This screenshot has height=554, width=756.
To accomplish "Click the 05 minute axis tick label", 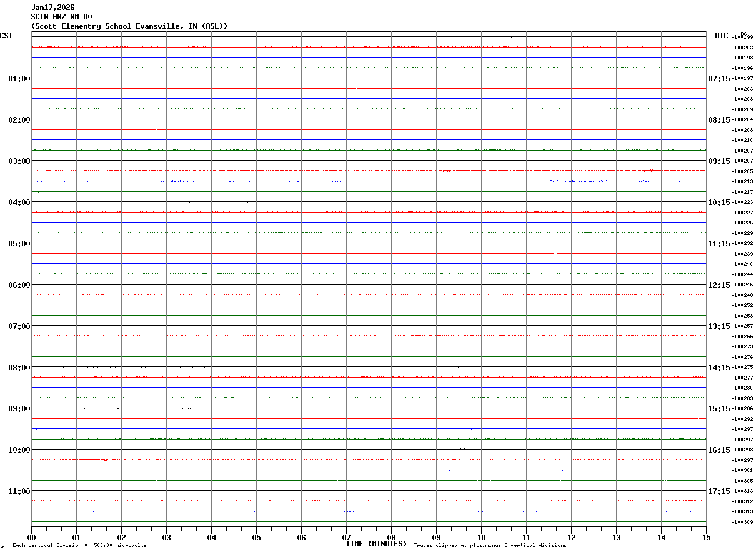I will pos(256,537).
